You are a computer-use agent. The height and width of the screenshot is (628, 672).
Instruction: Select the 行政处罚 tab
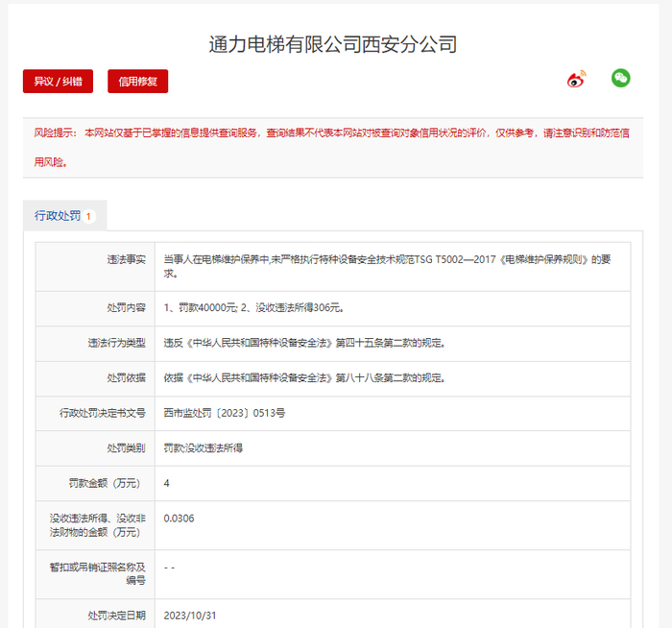(x=64, y=216)
